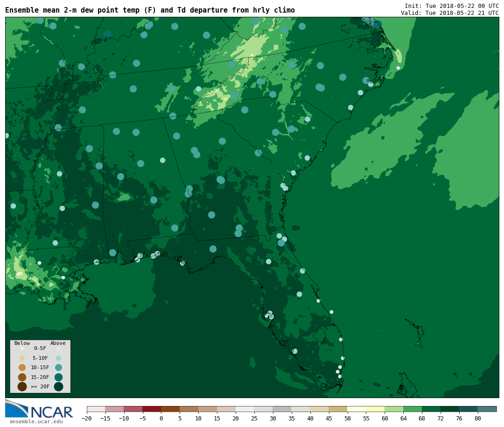Click the teal Above circle for 10-15F
This screenshot has width=504, height=427.
(x=58, y=368)
